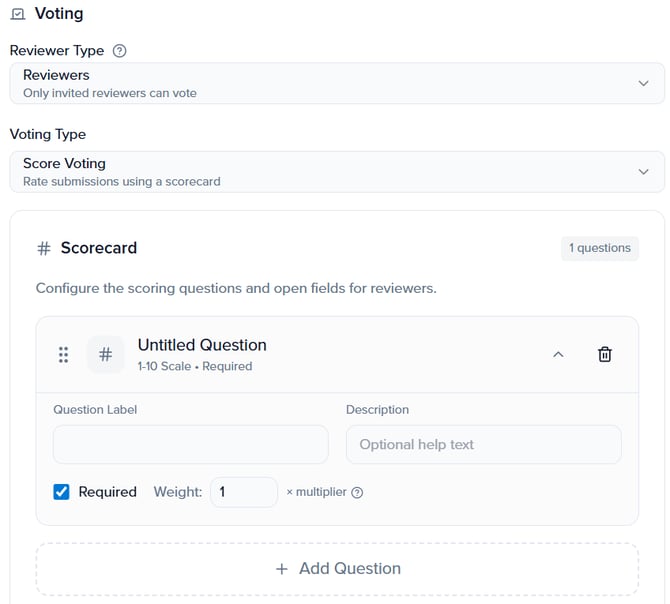
Task: Click the Voting section heading
Action: coord(59,14)
